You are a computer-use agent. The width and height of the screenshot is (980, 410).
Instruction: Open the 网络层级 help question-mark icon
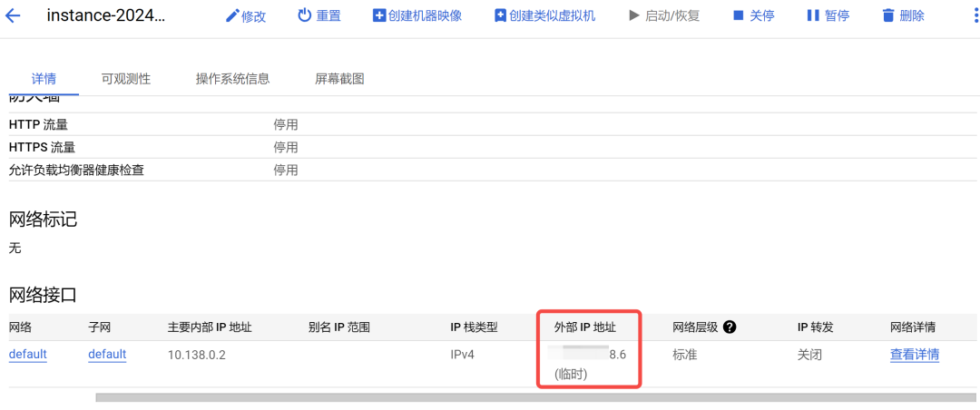[x=730, y=327]
